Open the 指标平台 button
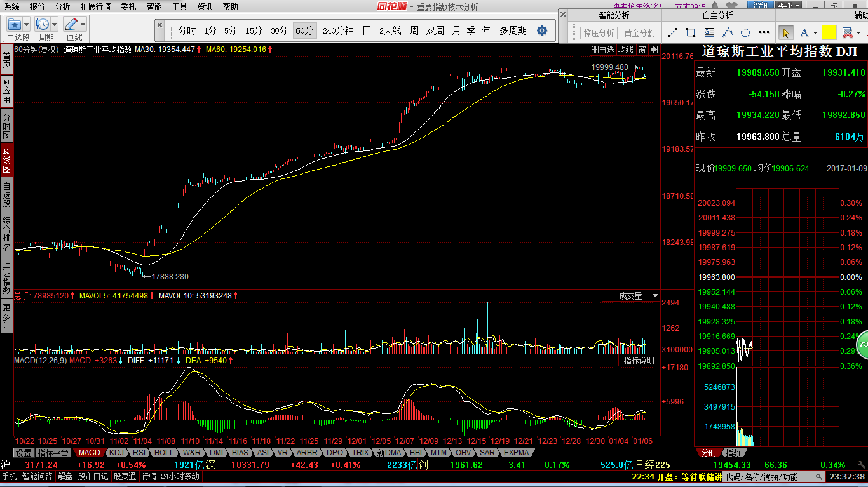The width and height of the screenshot is (868, 487). [x=53, y=453]
